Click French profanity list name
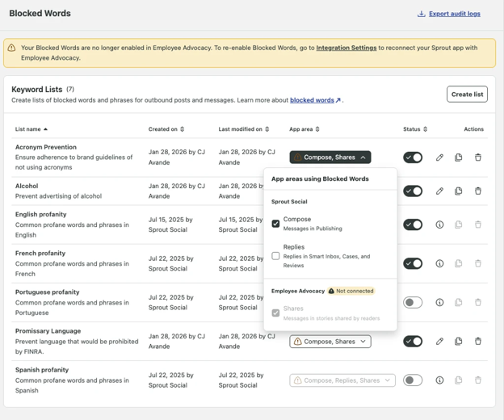The width and height of the screenshot is (504, 420). (40, 254)
